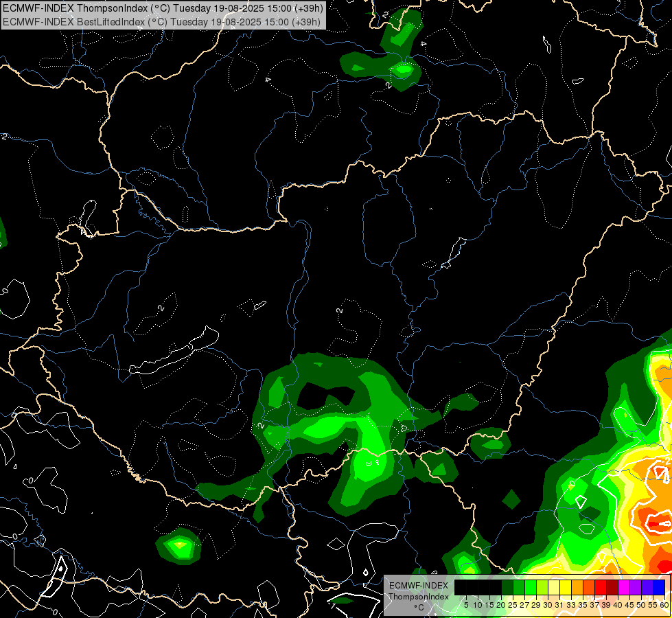672x618 pixels.
Task: Click the legend tick value '50'
Action: coord(642,605)
